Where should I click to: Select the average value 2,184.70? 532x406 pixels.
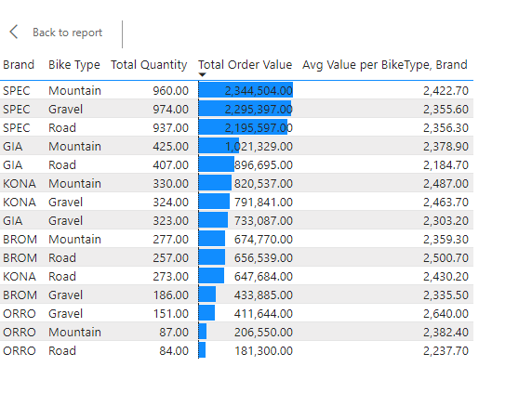click(446, 165)
